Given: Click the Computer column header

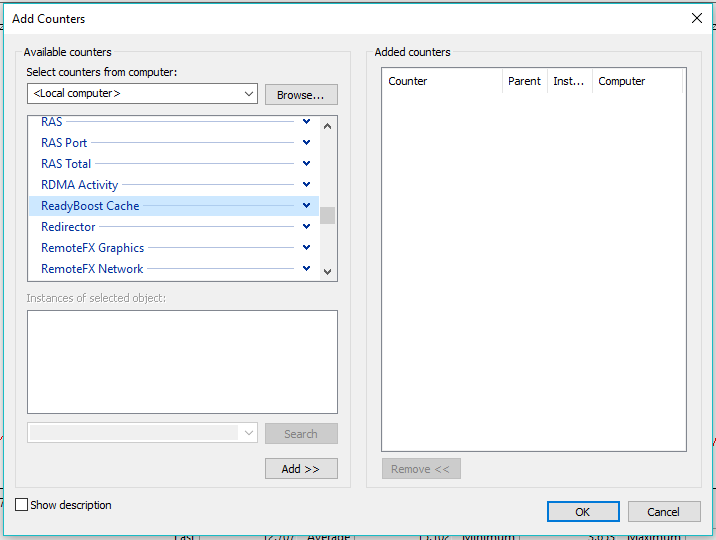Looking at the screenshot, I should click(636, 81).
